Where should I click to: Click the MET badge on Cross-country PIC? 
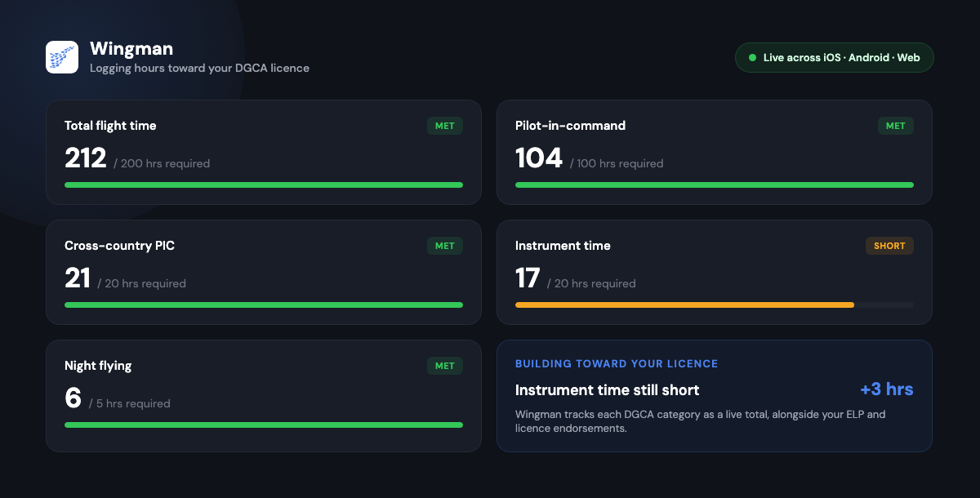click(x=445, y=246)
